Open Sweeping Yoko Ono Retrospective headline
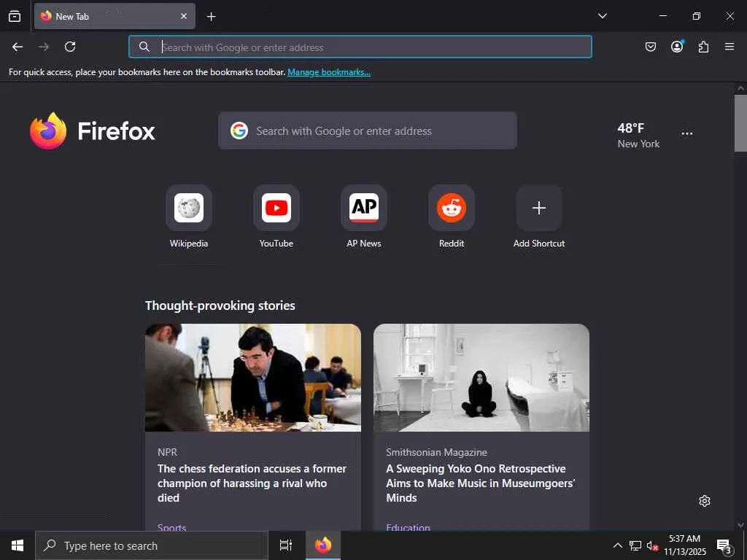Screen dimensions: 747x560 481,483
